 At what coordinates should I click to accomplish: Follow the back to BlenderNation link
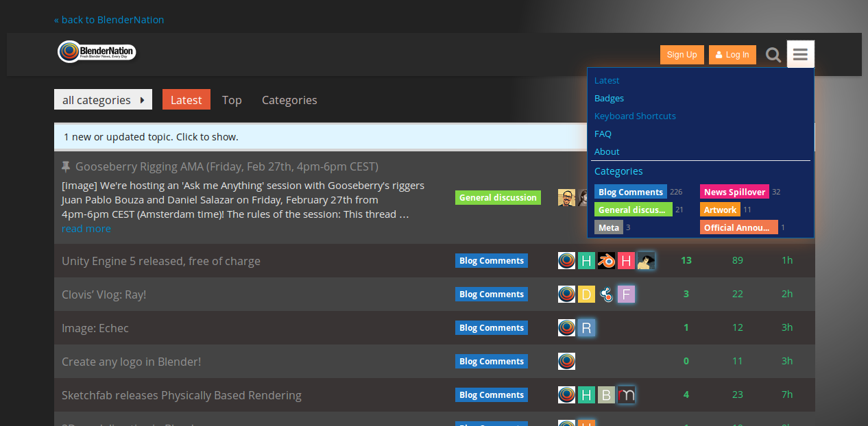click(109, 20)
